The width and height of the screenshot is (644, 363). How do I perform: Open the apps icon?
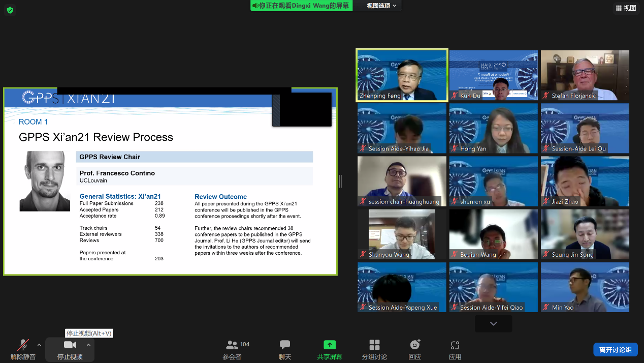click(455, 345)
